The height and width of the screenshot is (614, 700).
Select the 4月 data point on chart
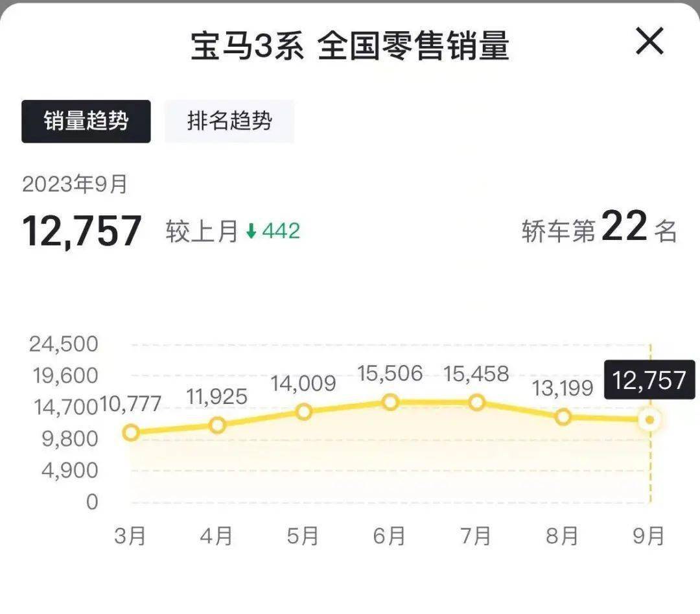217,425
